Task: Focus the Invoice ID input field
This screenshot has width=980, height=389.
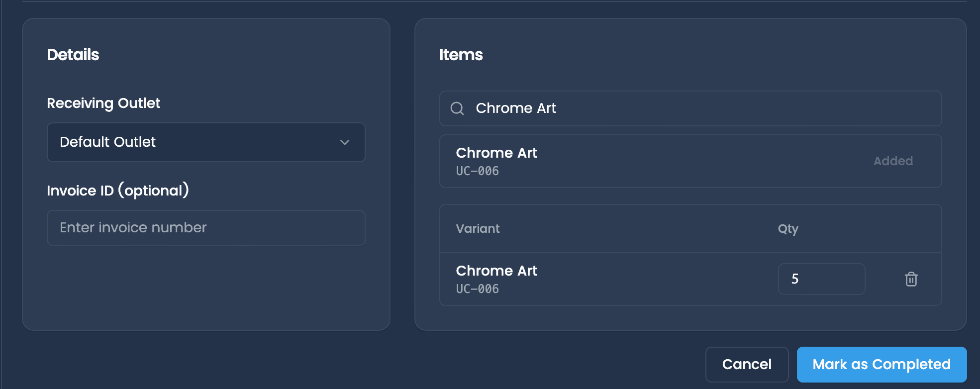Action: point(206,228)
